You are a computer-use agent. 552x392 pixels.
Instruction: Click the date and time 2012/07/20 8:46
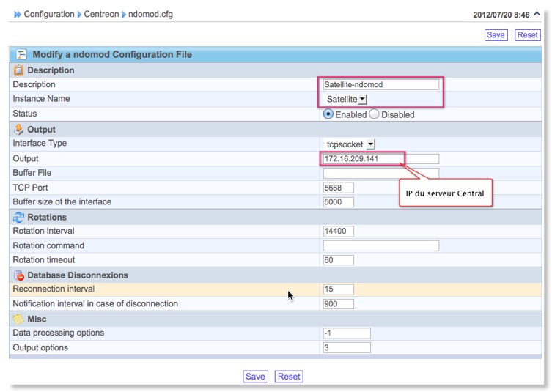(x=501, y=15)
